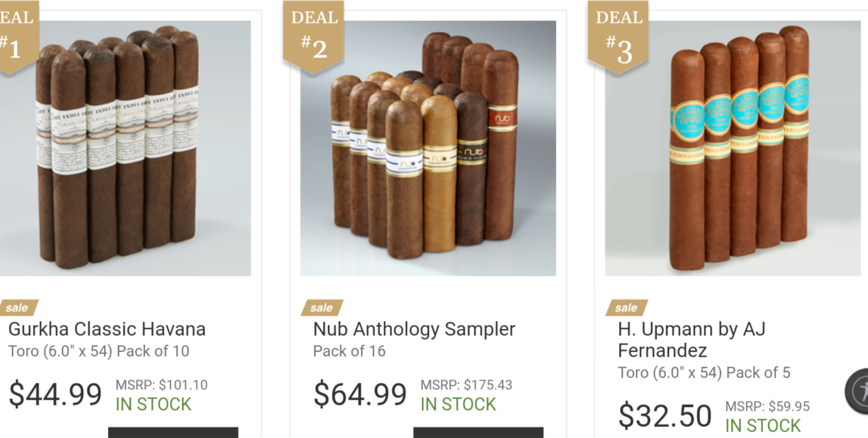Click the $44.99 Gurkha price

(55, 394)
